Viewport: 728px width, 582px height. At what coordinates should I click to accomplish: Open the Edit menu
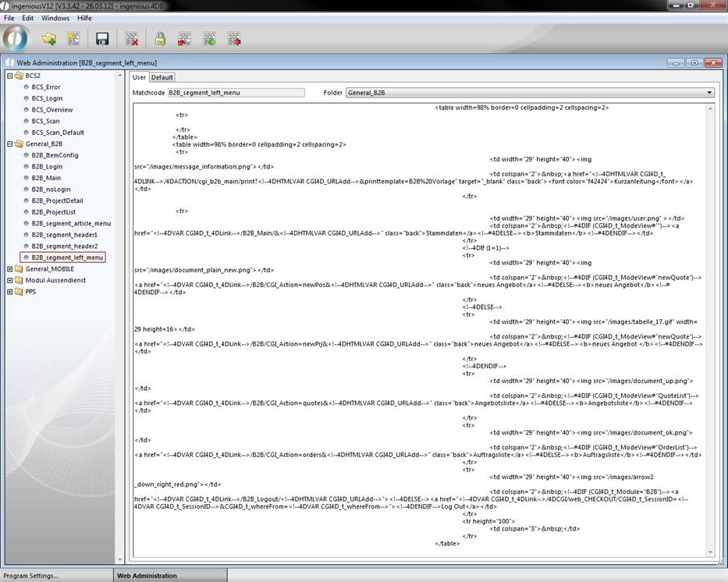(x=28, y=18)
